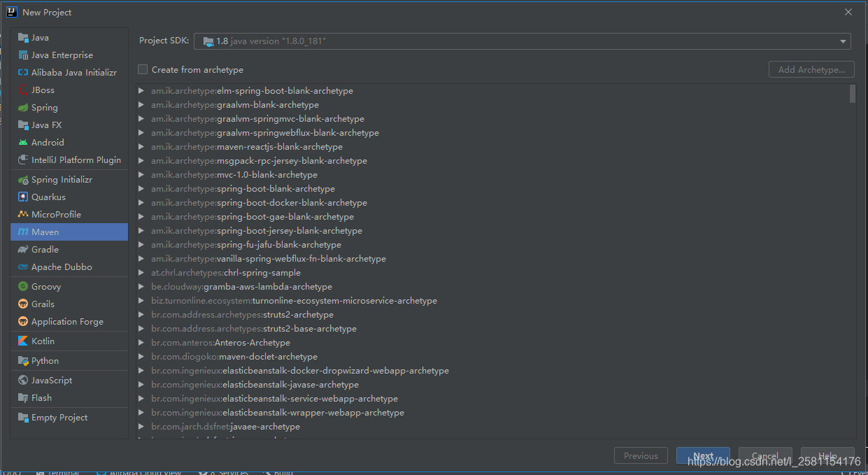Image resolution: width=868 pixels, height=475 pixels.
Task: Expand elm-spring-boot-blank-archetype node
Action: [141, 91]
